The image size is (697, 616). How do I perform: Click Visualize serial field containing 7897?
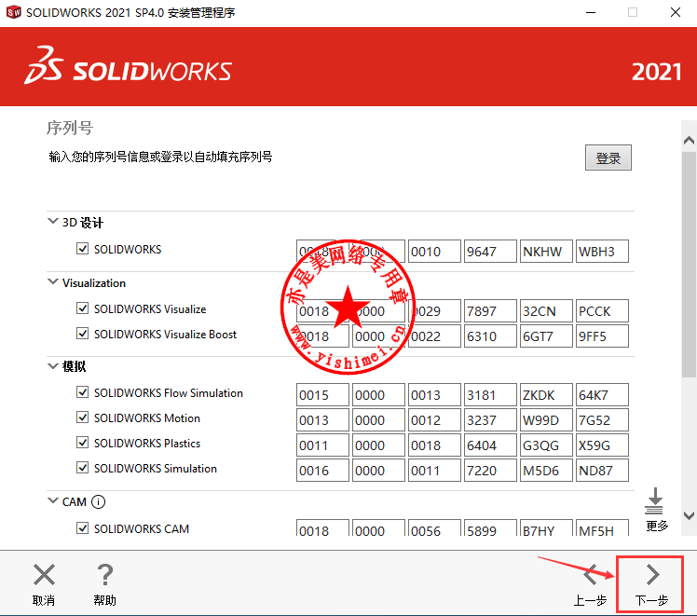[490, 310]
